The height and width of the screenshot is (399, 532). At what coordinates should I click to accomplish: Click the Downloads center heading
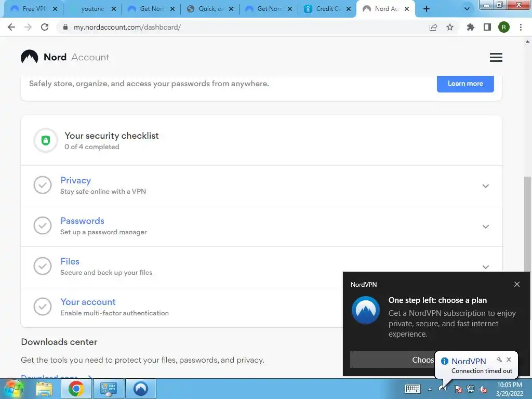pyautogui.click(x=59, y=342)
